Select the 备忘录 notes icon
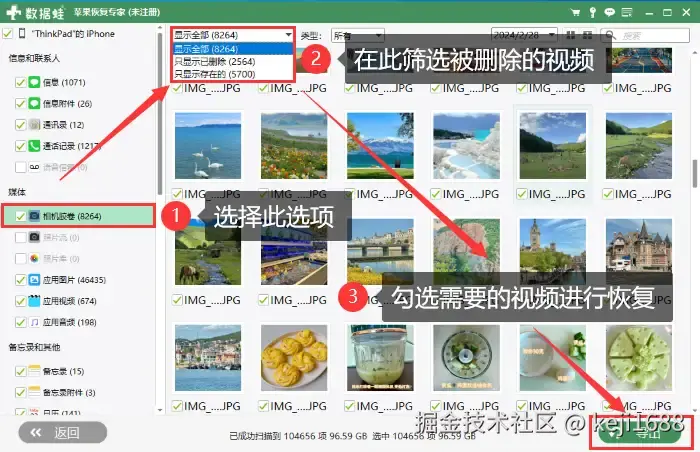The height and width of the screenshot is (452, 700). (34, 371)
